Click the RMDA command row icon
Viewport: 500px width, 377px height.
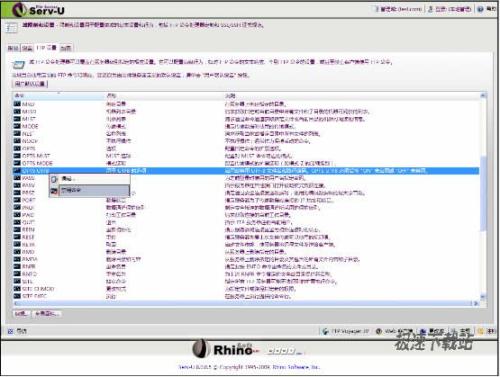coord(17,259)
